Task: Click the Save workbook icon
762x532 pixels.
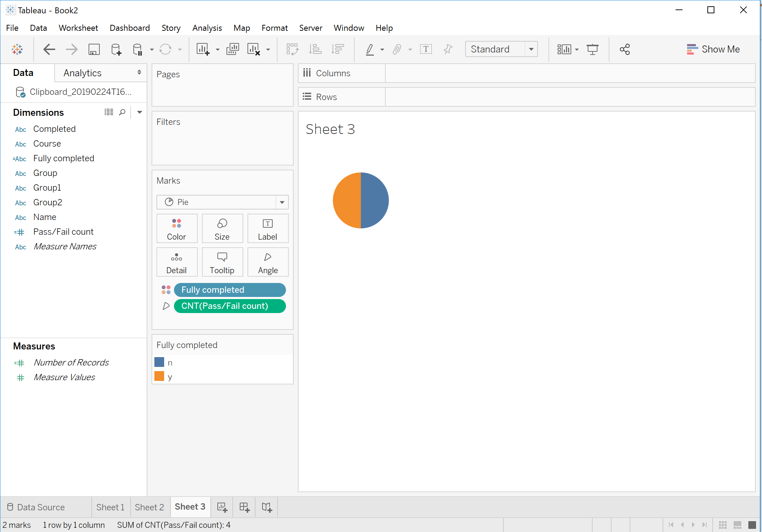Action: (94, 49)
